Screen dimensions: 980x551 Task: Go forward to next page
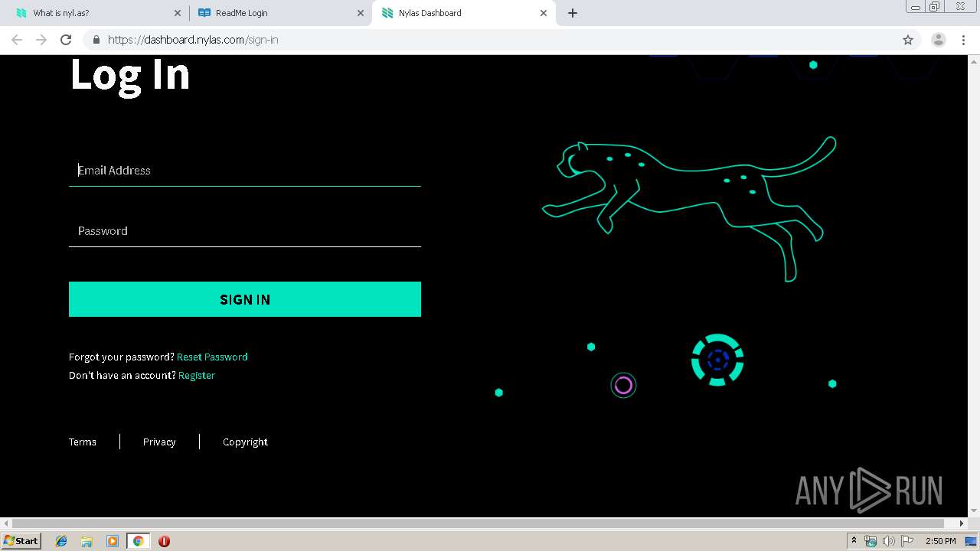(41, 40)
